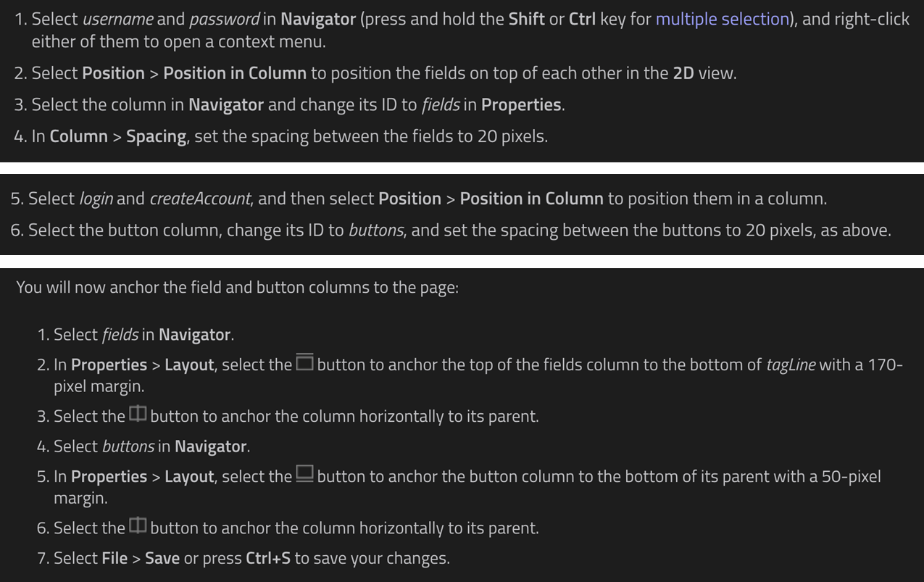Click the bold "Spacing" text

pyautogui.click(x=156, y=137)
